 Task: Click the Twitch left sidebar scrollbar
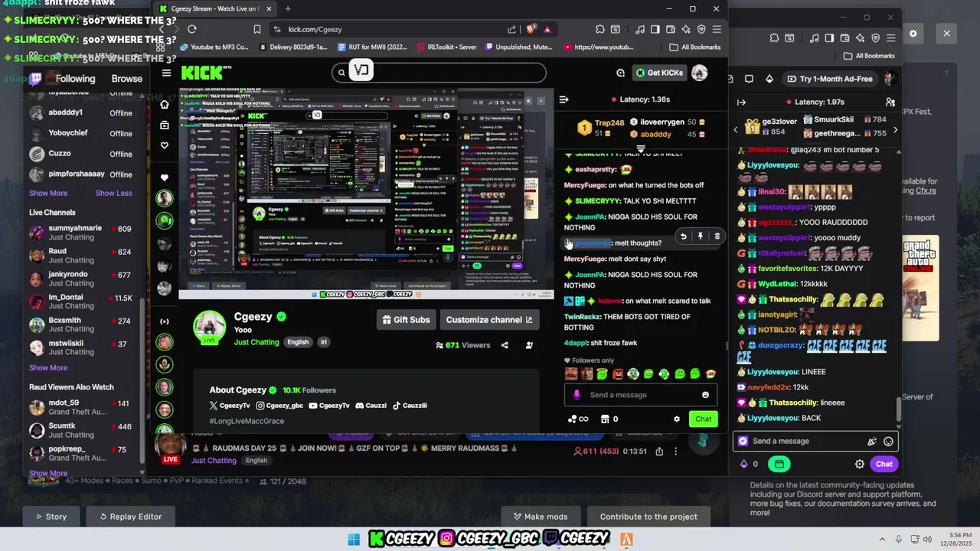click(142, 383)
